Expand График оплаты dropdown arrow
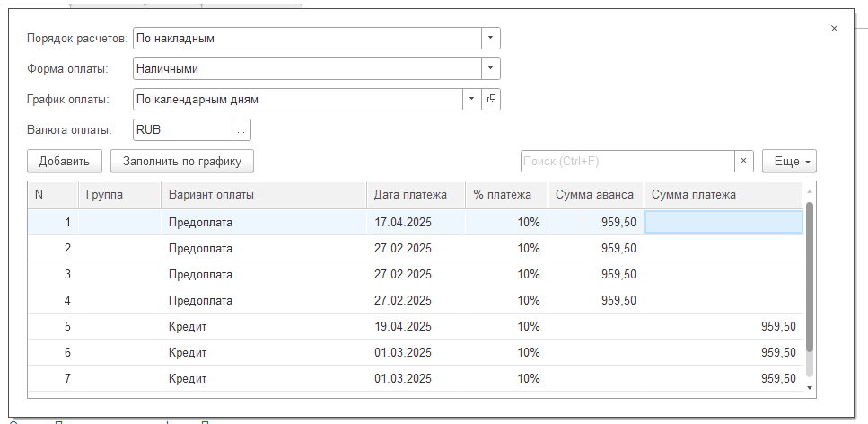 coord(472,100)
